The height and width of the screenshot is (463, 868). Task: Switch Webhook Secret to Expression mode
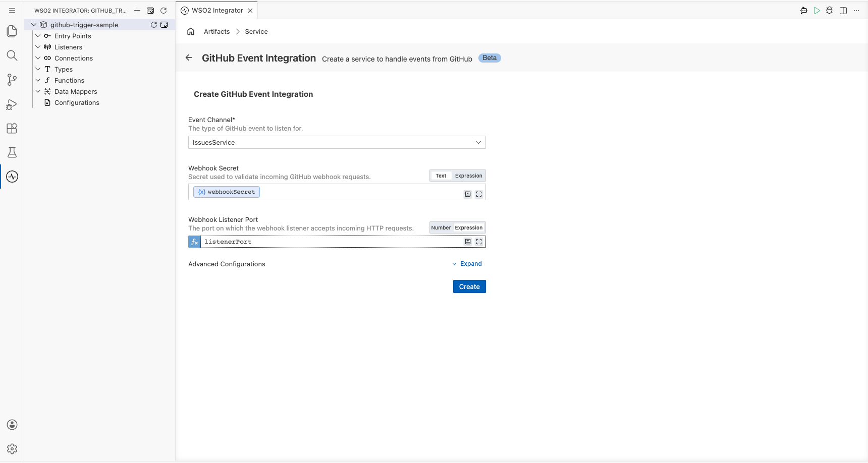[468, 176]
